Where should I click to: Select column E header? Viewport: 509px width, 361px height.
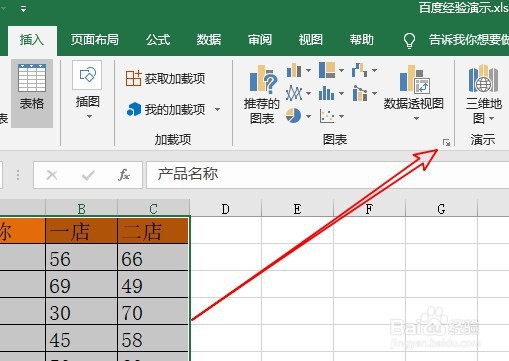297,209
